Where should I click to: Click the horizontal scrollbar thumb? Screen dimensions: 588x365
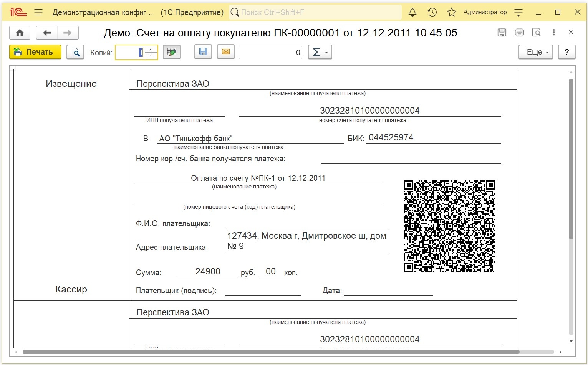271,352
